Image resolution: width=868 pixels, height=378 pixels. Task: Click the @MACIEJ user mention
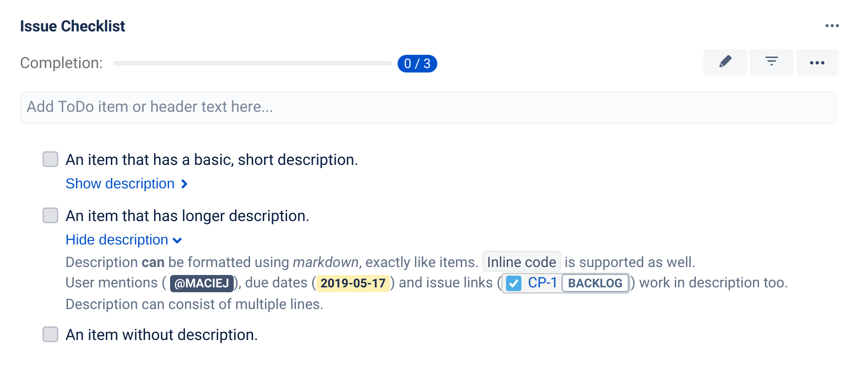pos(201,283)
